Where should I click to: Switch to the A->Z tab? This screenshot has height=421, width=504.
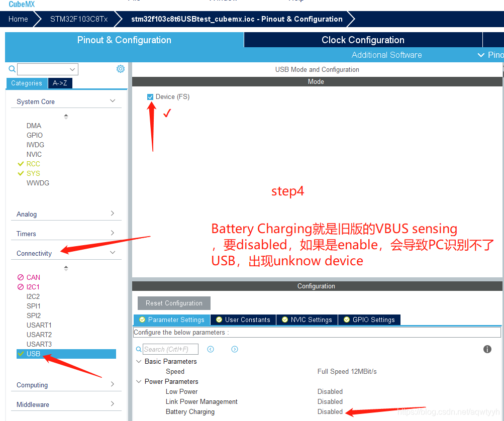click(x=60, y=83)
